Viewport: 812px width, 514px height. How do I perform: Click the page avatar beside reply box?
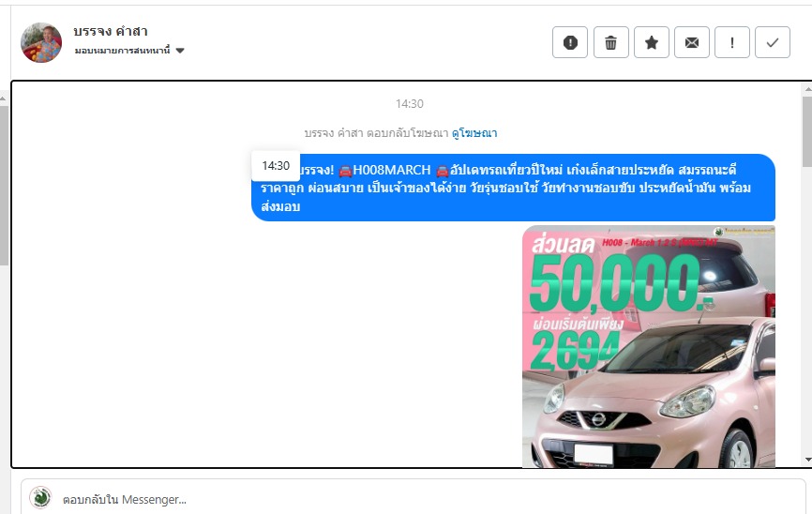(x=40, y=498)
